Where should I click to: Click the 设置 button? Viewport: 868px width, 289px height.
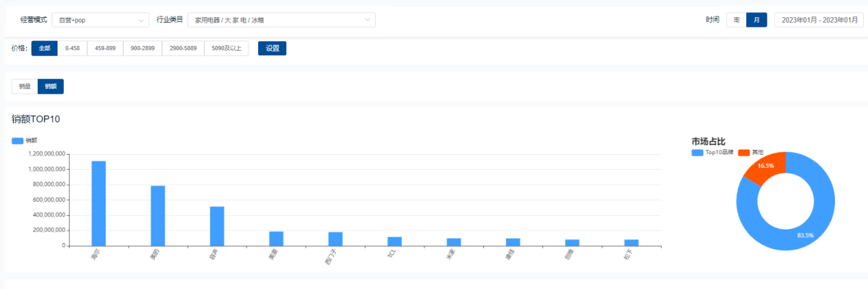[x=272, y=48]
